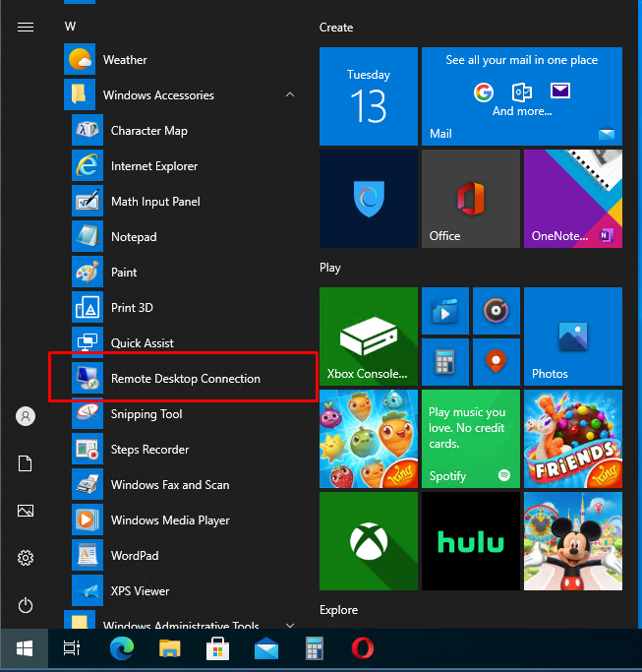642x672 pixels.
Task: Open the Mail tile
Action: tap(522, 96)
